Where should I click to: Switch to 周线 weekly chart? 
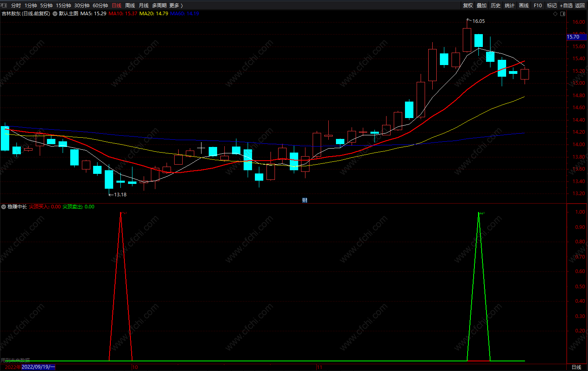130,5
